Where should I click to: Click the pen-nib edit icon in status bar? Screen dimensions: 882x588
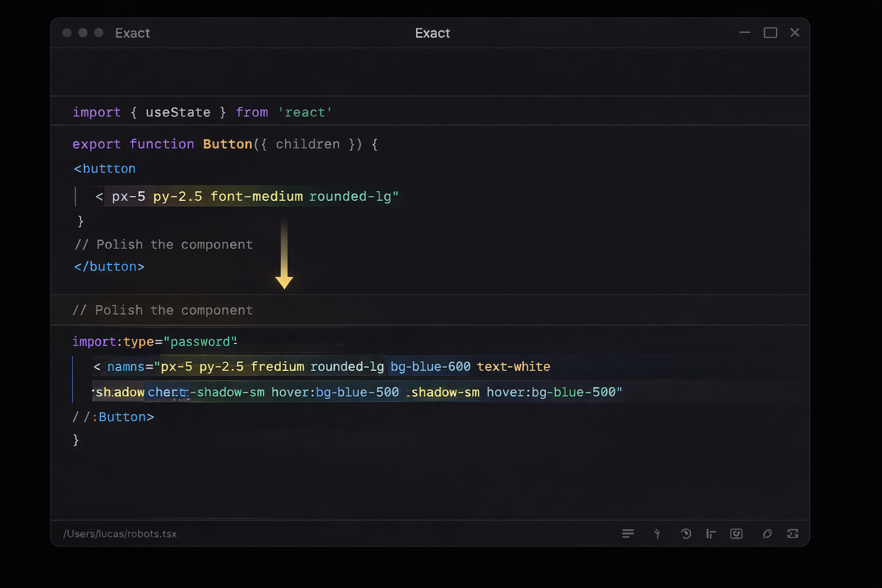[767, 534]
